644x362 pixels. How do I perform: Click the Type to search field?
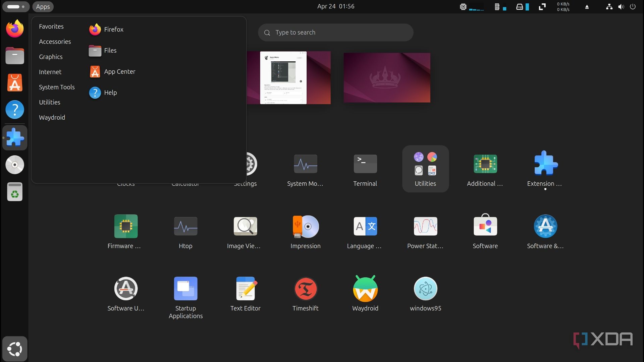coord(335,33)
